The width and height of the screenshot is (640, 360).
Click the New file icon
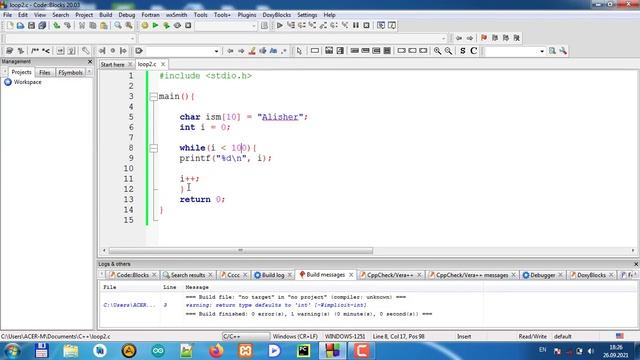point(10,26)
